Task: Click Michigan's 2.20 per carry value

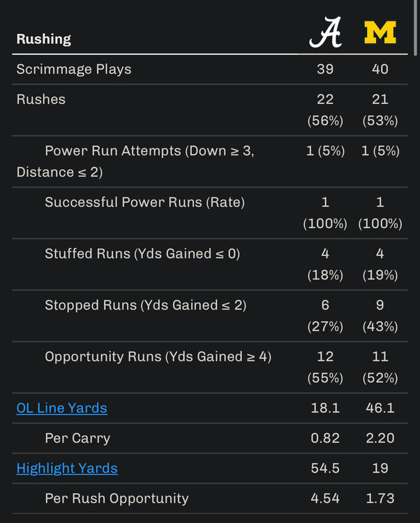Action: 380,438
